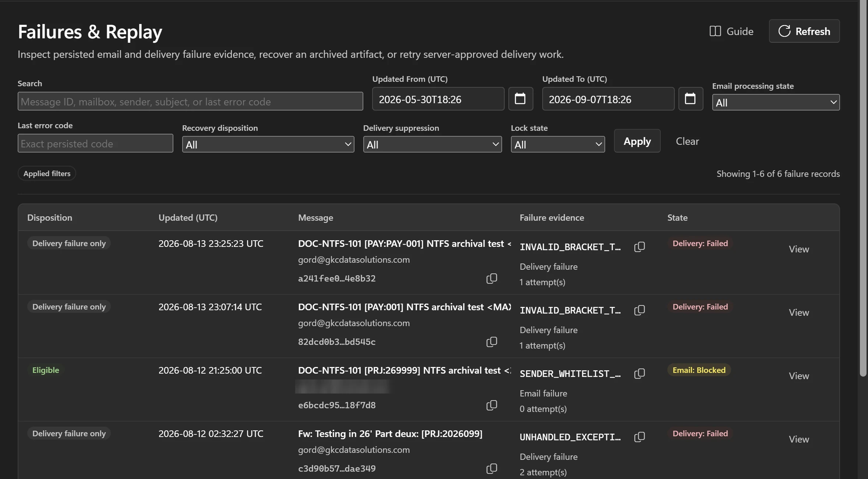View the Eligible record from 2026-08-12 21:25:00
Image resolution: width=868 pixels, height=479 pixels.
tap(799, 376)
